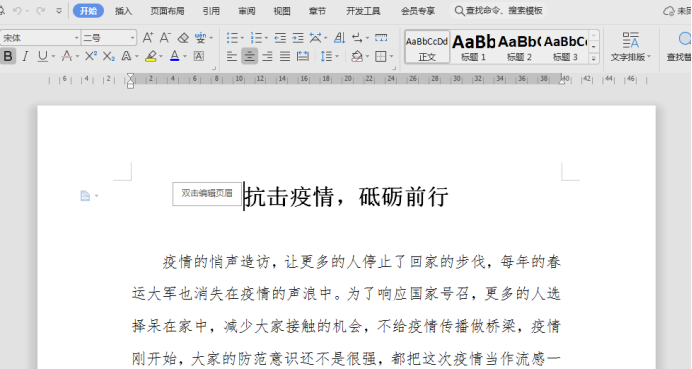
Task: Open the 审阅 tab
Action: click(x=247, y=11)
